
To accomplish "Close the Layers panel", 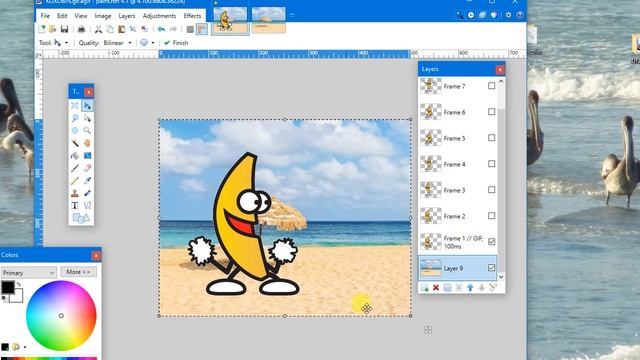I will pos(500,69).
